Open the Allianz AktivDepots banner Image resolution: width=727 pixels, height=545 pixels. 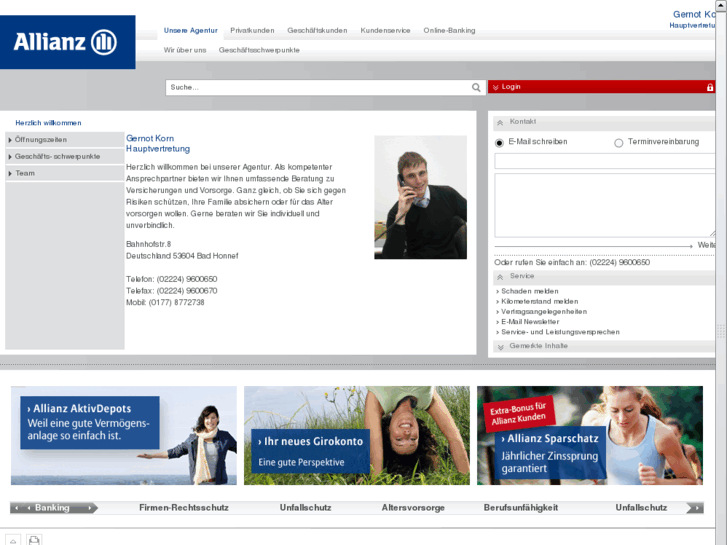point(124,436)
